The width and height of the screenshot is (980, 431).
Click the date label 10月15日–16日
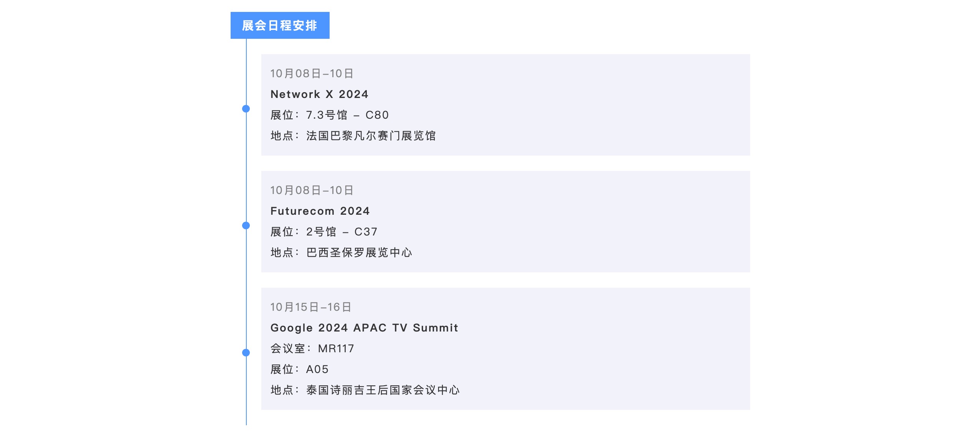pos(312,307)
